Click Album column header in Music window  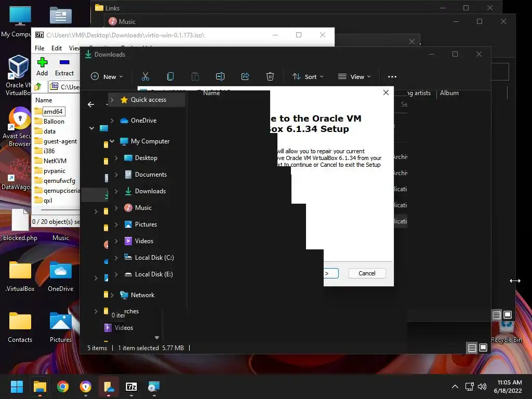pyautogui.click(x=449, y=93)
